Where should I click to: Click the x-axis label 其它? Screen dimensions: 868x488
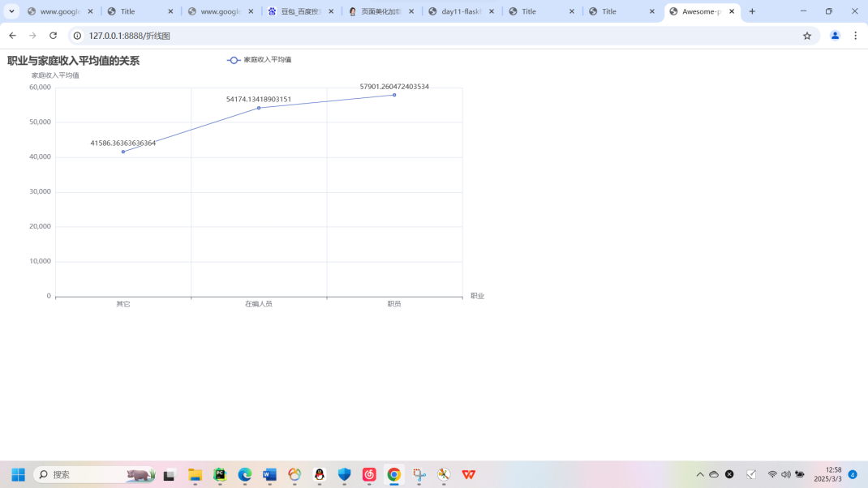tap(122, 304)
